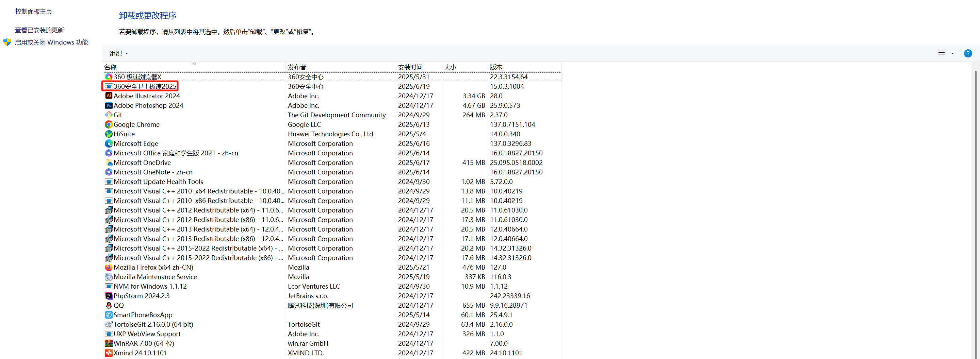This screenshot has height=359, width=980.
Task: Open the 控制面板主页 link
Action: click(x=33, y=12)
